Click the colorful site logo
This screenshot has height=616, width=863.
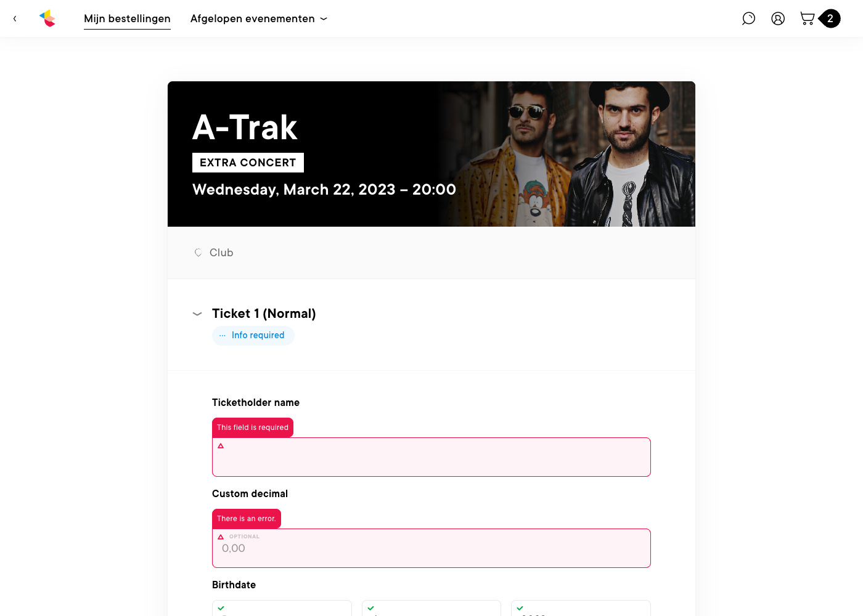coord(47,18)
